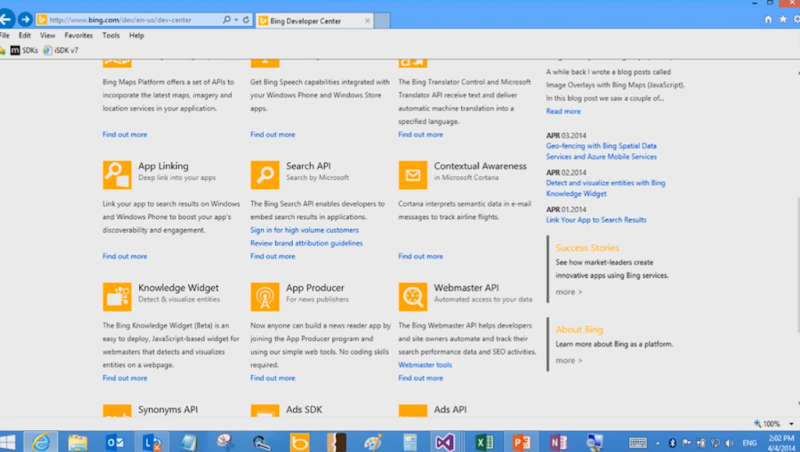
Task: Open Paint from the taskbar
Action: coord(373,442)
